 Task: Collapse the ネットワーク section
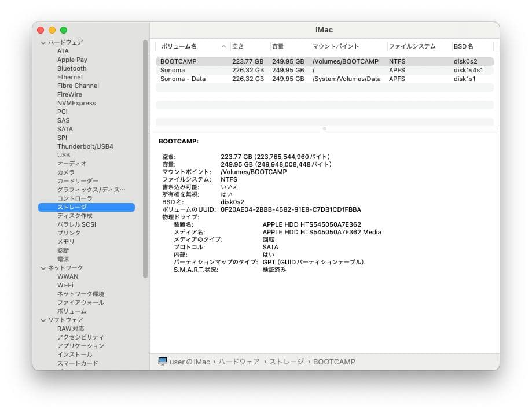[43, 268]
